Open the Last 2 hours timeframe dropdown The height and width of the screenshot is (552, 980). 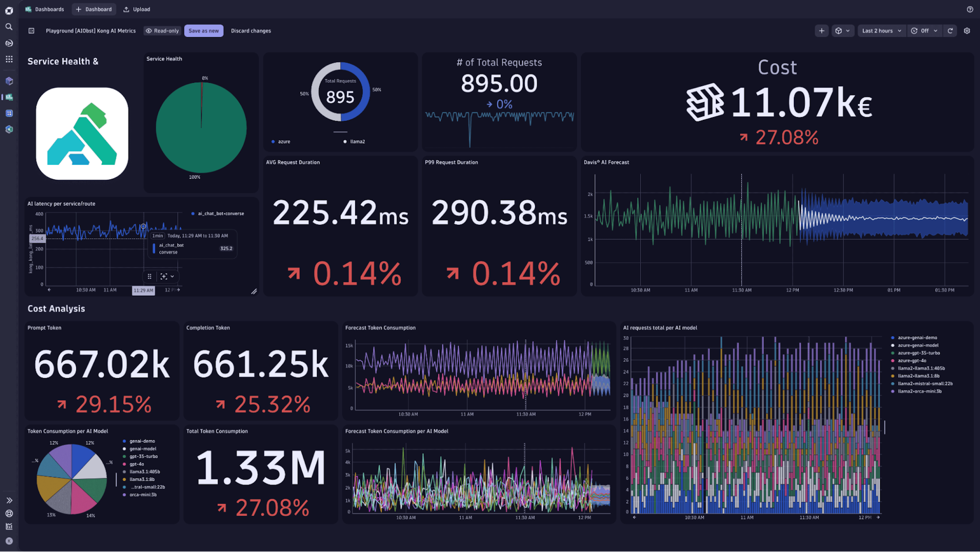[x=881, y=31]
